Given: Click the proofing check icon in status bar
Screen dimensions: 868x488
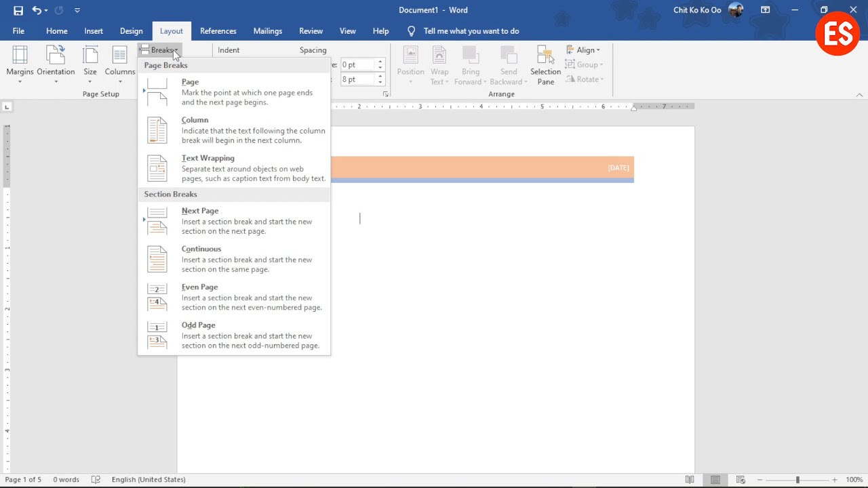Looking at the screenshot, I should (x=96, y=480).
